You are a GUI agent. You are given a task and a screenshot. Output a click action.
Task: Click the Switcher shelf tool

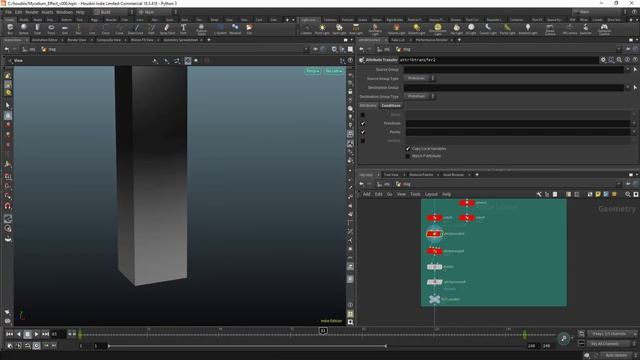pos(586,29)
